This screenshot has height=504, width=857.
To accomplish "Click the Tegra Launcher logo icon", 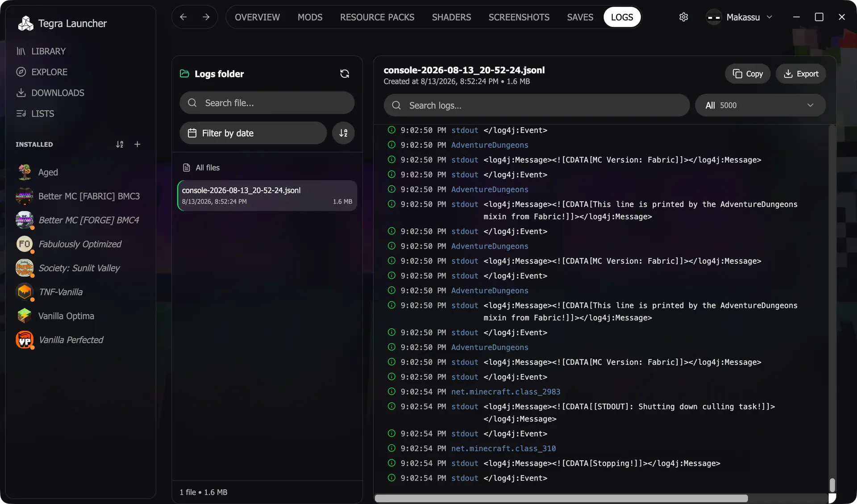I will coord(25,23).
